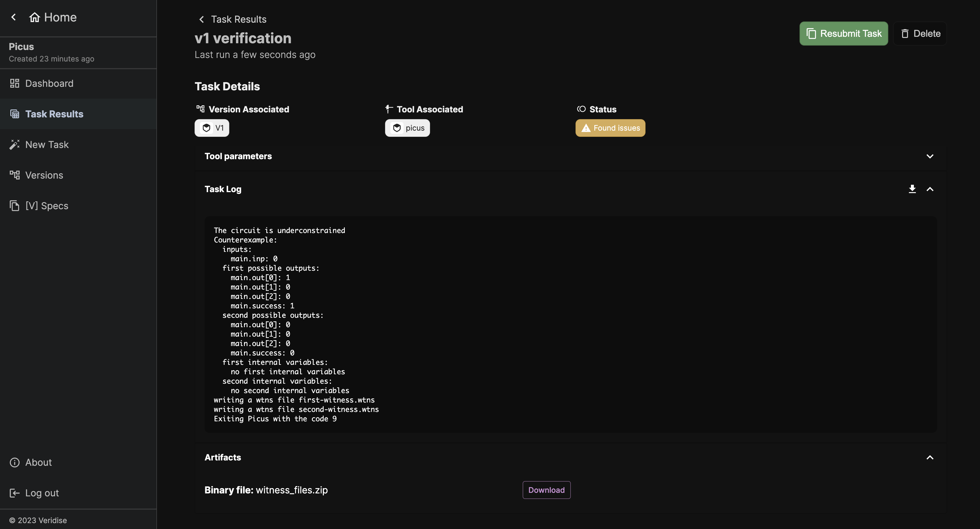The width and height of the screenshot is (980, 529).
Task: Download witness_files.zip artifact
Action: click(x=546, y=490)
